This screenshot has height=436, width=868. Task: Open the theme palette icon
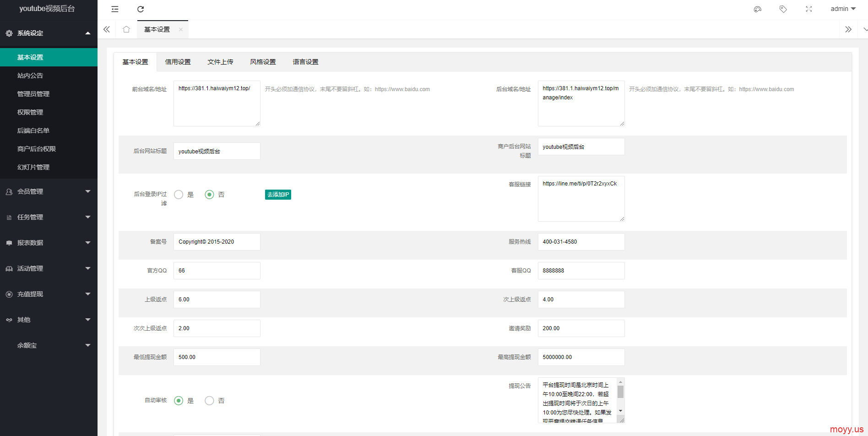[x=758, y=9]
